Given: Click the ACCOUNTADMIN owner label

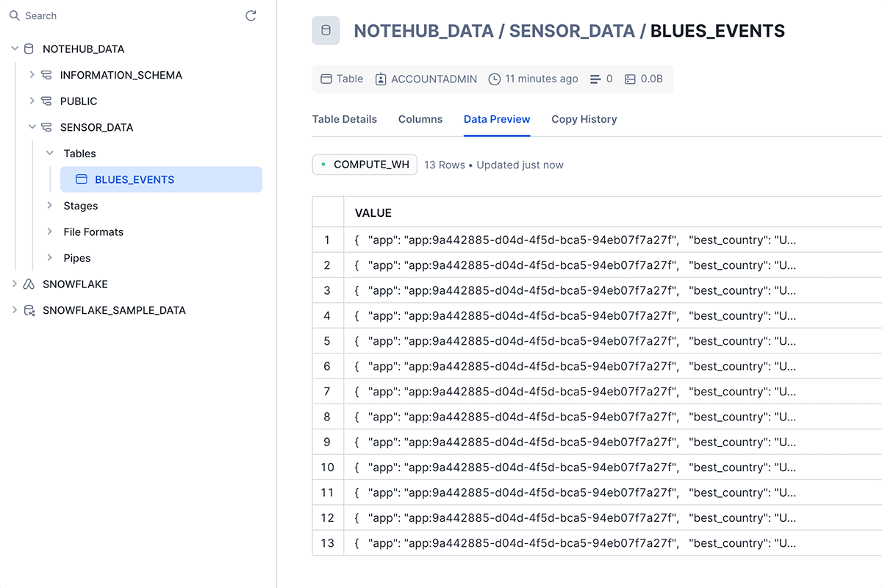Looking at the screenshot, I should [x=434, y=79].
